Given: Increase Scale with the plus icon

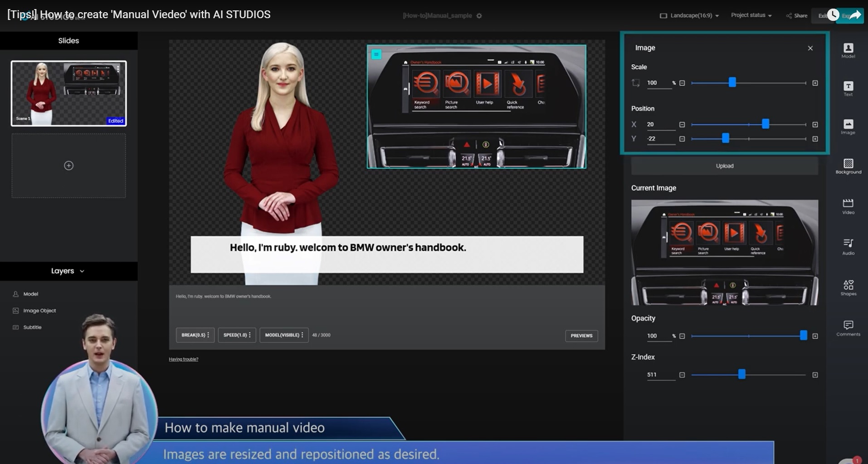Looking at the screenshot, I should click(x=815, y=83).
